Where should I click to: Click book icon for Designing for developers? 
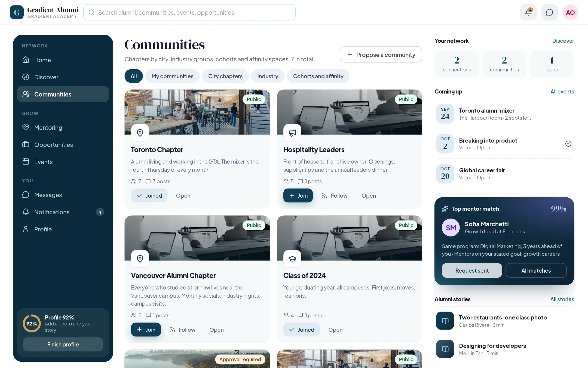(x=445, y=349)
